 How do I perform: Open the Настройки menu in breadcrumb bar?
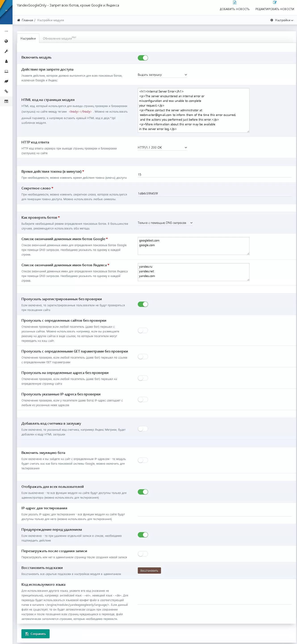tap(282, 20)
